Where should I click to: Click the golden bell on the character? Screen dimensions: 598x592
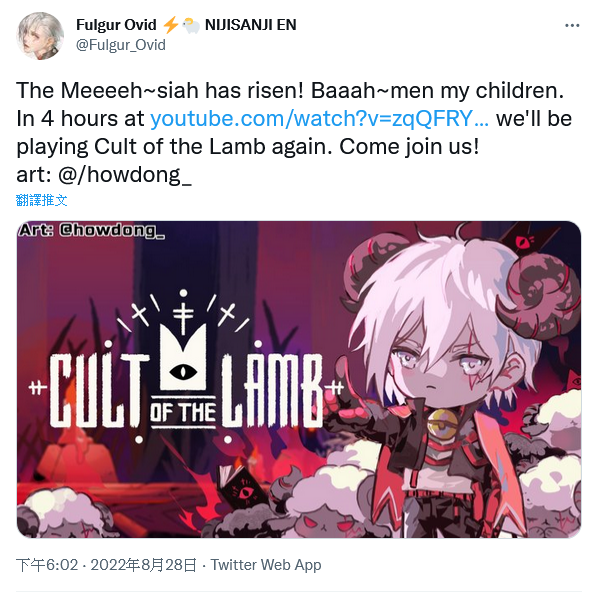(x=444, y=423)
